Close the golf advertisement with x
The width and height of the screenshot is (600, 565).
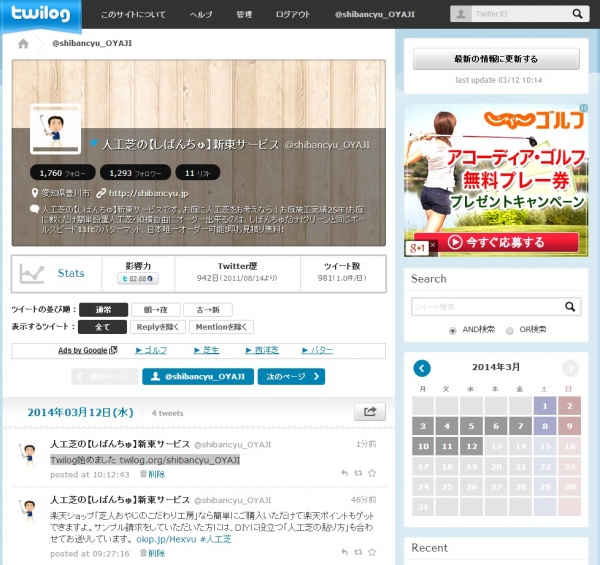[x=433, y=245]
